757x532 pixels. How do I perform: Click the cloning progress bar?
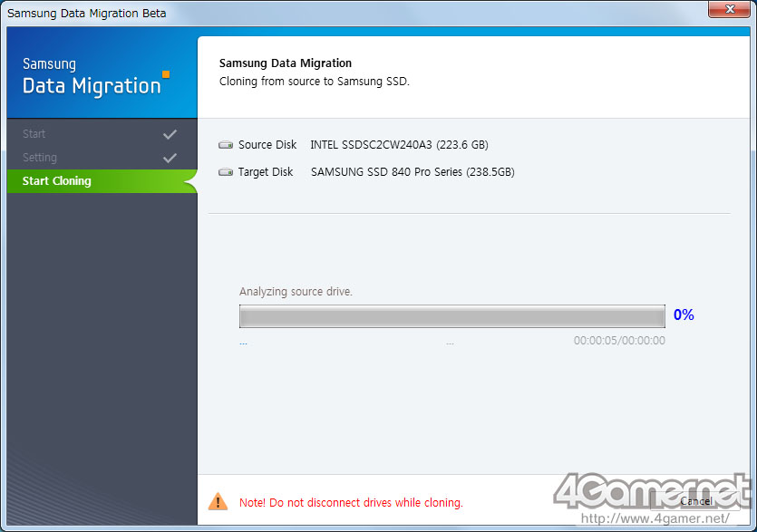point(451,316)
